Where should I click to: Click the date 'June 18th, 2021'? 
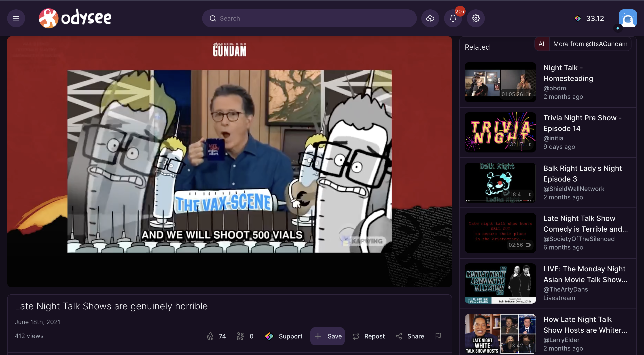(x=38, y=322)
